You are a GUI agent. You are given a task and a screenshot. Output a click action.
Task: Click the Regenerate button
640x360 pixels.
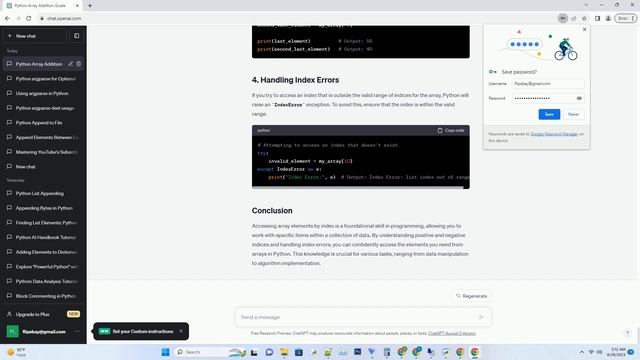471,296
